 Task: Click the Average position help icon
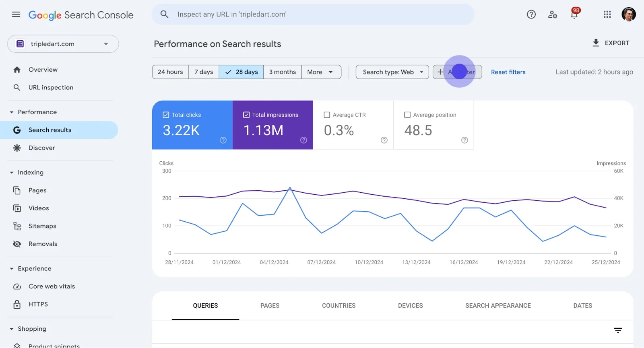[x=464, y=140]
